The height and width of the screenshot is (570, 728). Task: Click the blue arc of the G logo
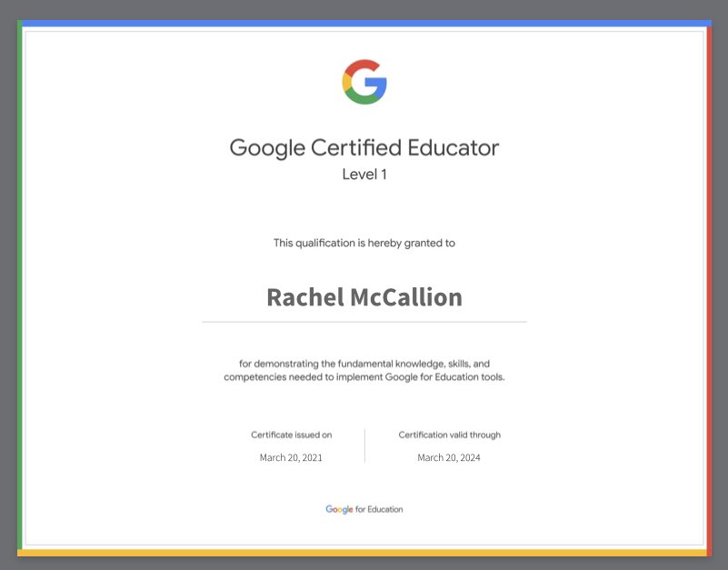(383, 82)
